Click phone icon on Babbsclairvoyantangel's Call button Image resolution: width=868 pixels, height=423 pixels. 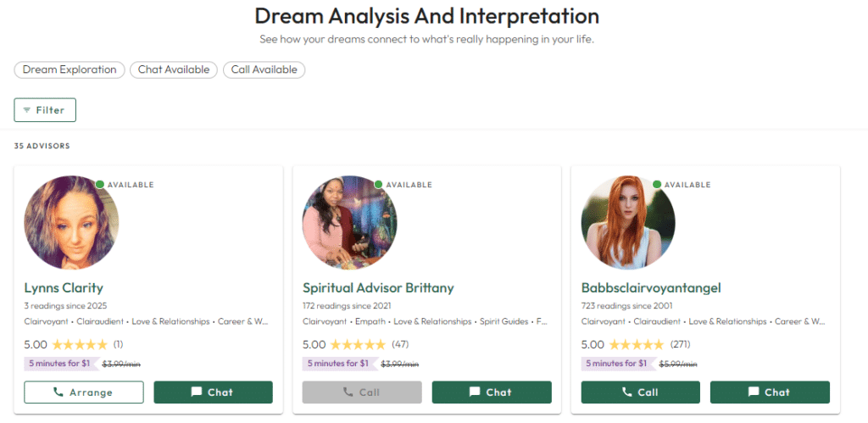(627, 392)
